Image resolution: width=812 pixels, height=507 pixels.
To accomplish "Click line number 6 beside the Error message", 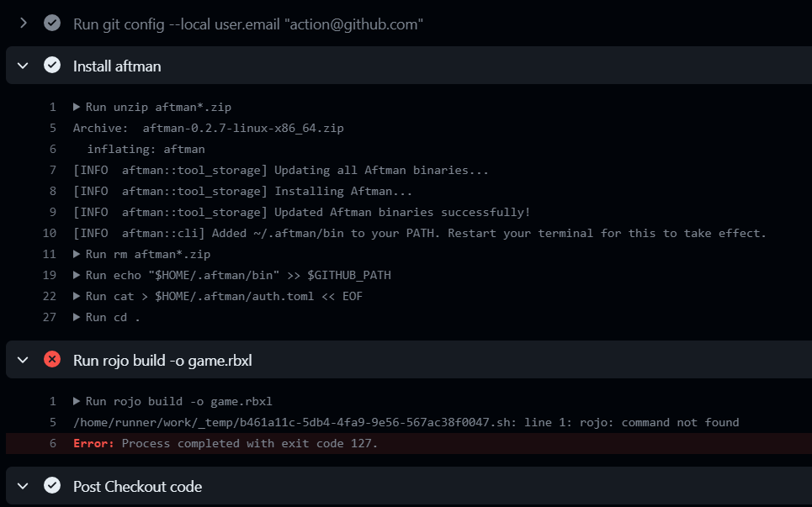I will tap(52, 442).
